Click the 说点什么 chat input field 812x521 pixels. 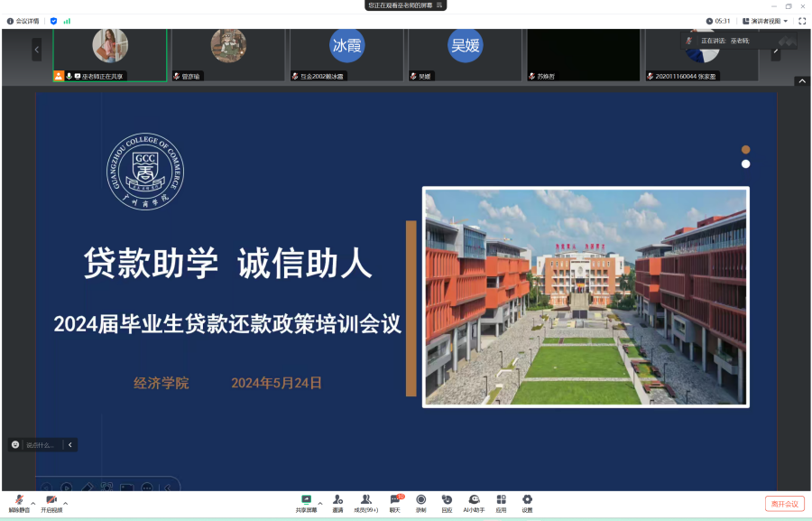tap(39, 444)
